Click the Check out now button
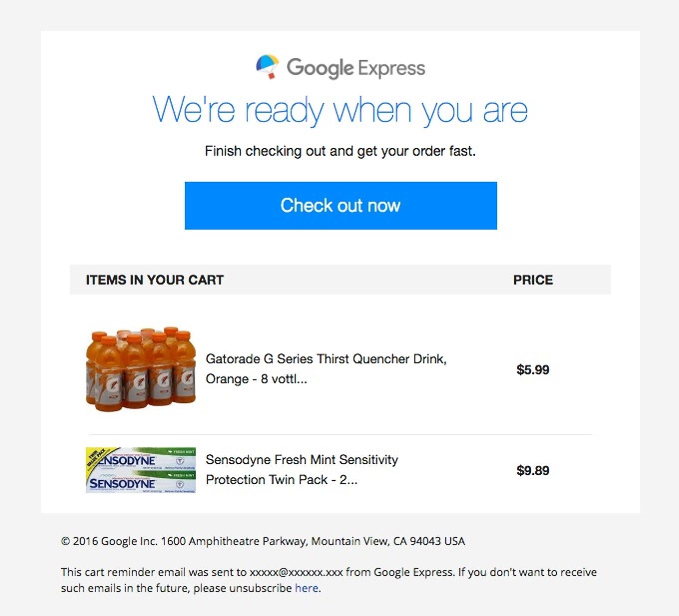 [340, 206]
